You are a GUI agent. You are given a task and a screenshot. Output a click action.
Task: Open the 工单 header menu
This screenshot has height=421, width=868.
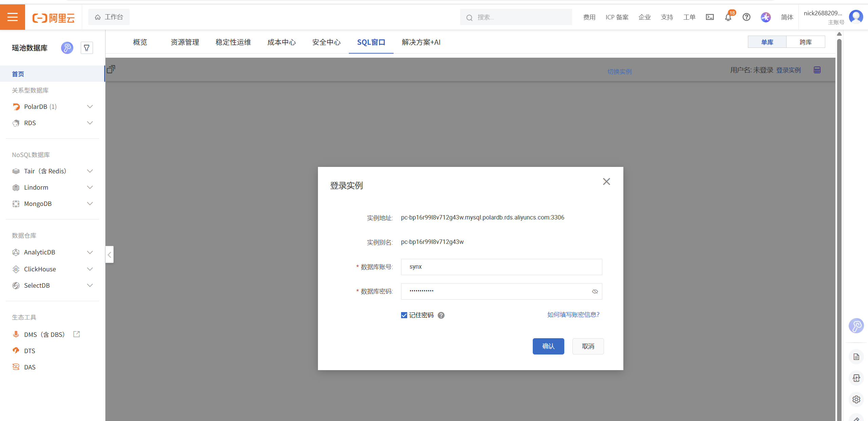coord(689,17)
